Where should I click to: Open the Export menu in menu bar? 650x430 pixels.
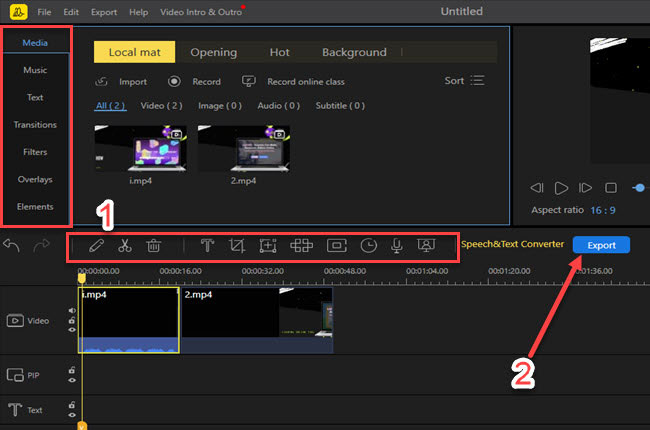[104, 12]
